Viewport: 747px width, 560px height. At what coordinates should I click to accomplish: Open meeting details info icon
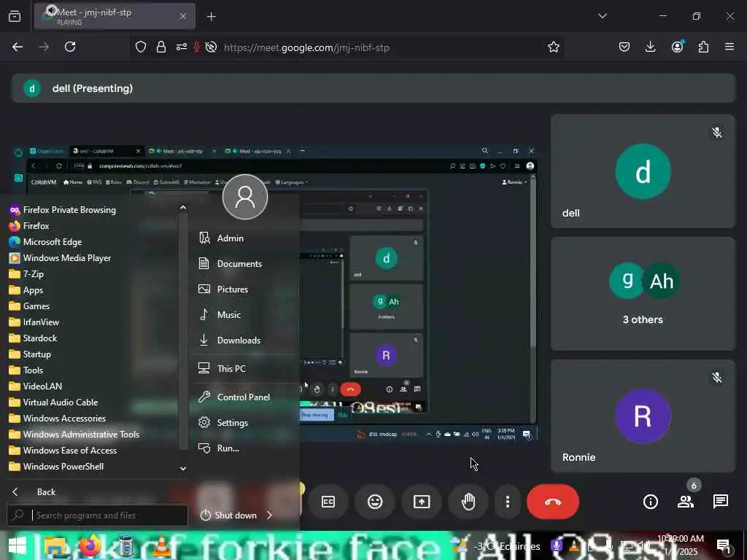click(x=650, y=502)
